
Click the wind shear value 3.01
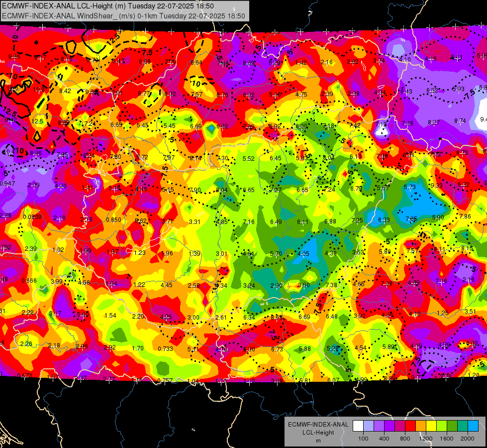click(x=221, y=254)
